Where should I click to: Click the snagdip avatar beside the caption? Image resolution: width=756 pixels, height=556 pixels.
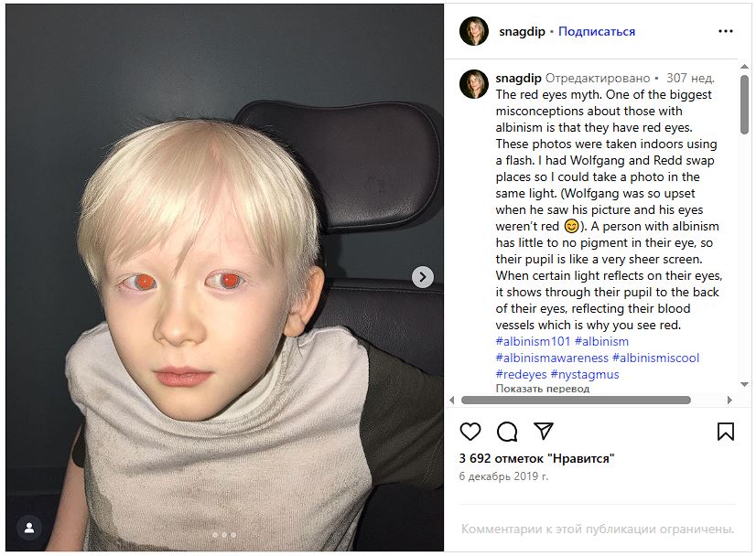coord(474,84)
